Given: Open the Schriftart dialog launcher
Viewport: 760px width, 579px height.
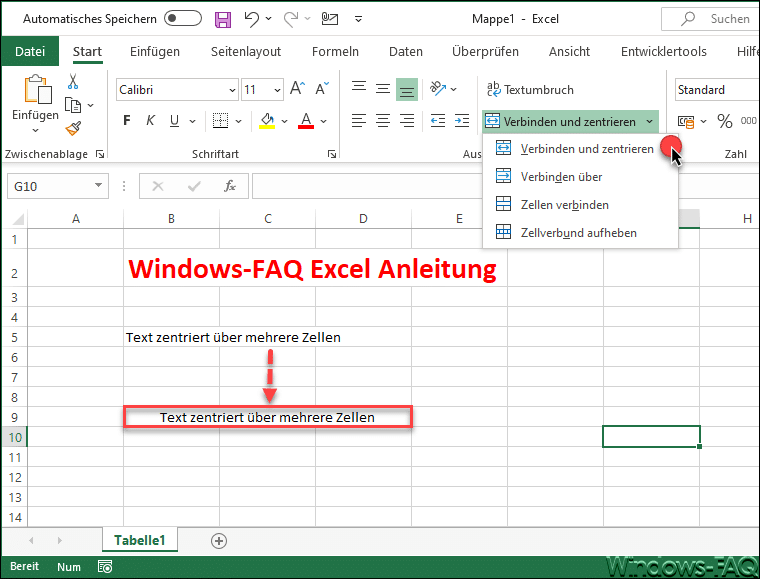Looking at the screenshot, I should [x=332, y=154].
